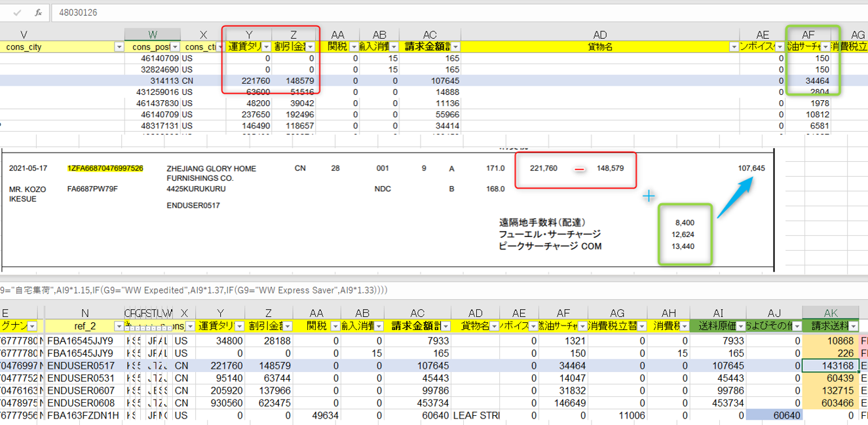The image size is (868, 425).
Task: Click the ピークサーチャージ COM label
Action: point(550,246)
